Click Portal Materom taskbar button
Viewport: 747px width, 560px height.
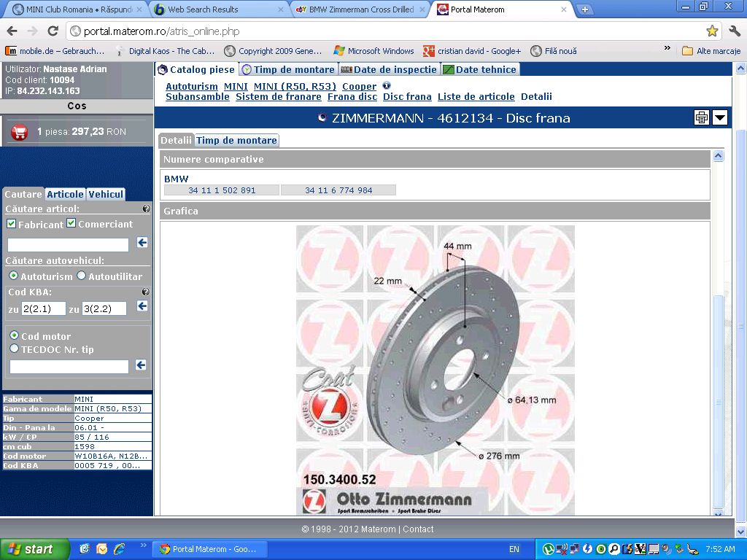209,549
